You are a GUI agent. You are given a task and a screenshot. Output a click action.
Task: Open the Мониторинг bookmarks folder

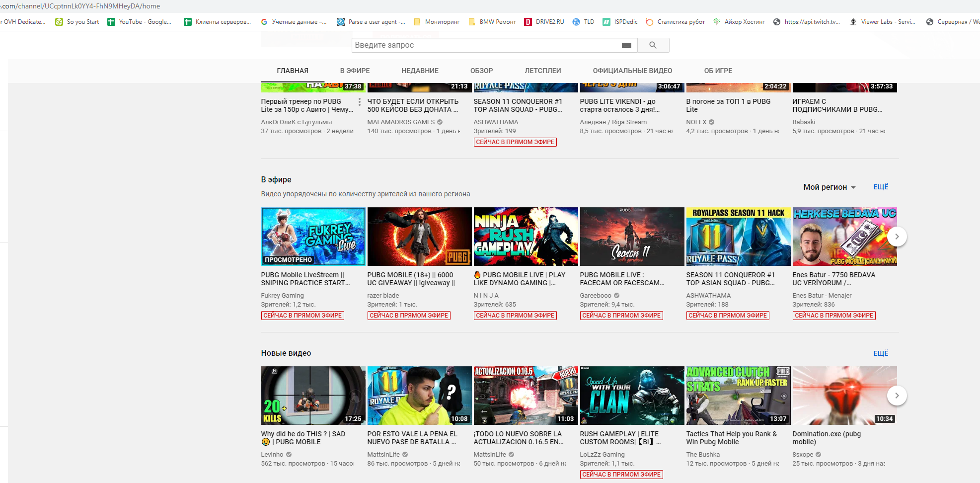coord(437,22)
